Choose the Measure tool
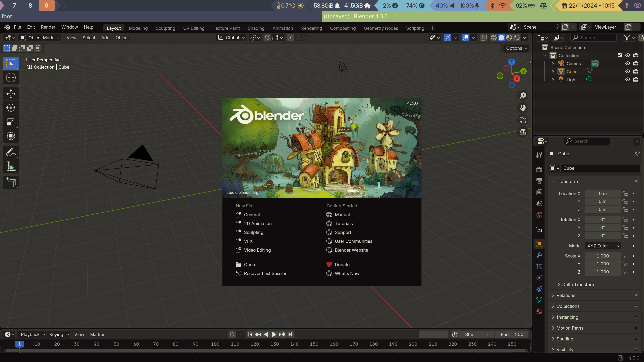644x362 pixels. (x=11, y=166)
